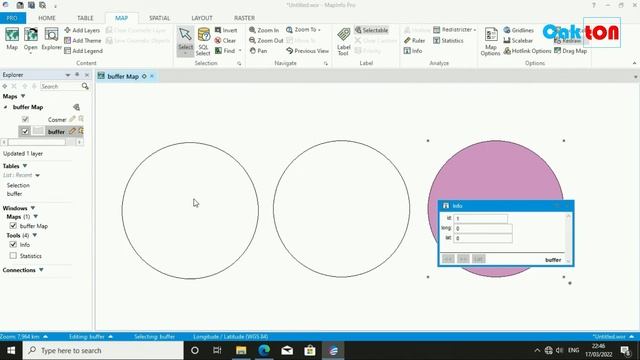
Task: Collapse the Windows section
Action: 33,208
